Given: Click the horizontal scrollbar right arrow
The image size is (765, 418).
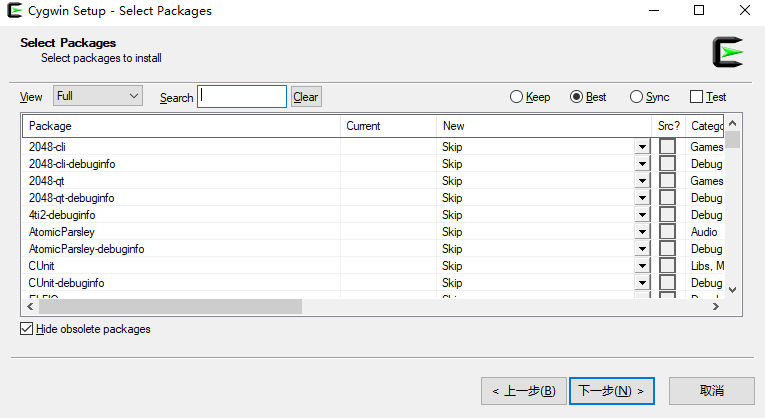Looking at the screenshot, I should click(716, 306).
